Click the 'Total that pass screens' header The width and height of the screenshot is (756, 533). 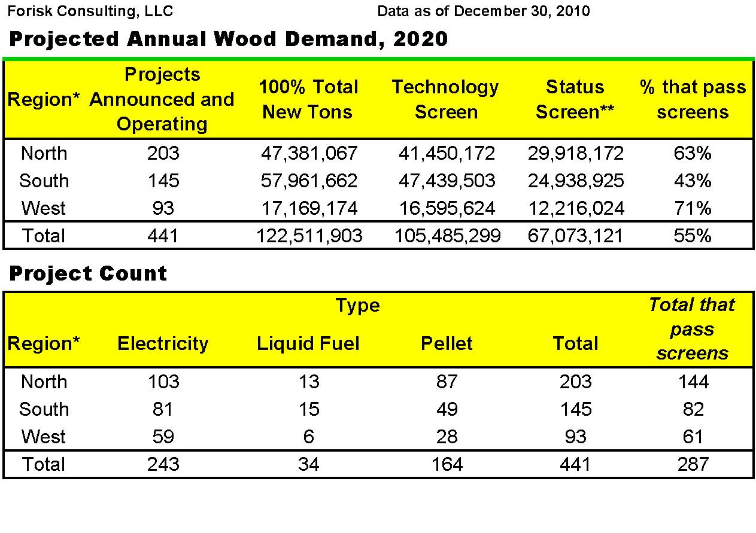(x=692, y=329)
